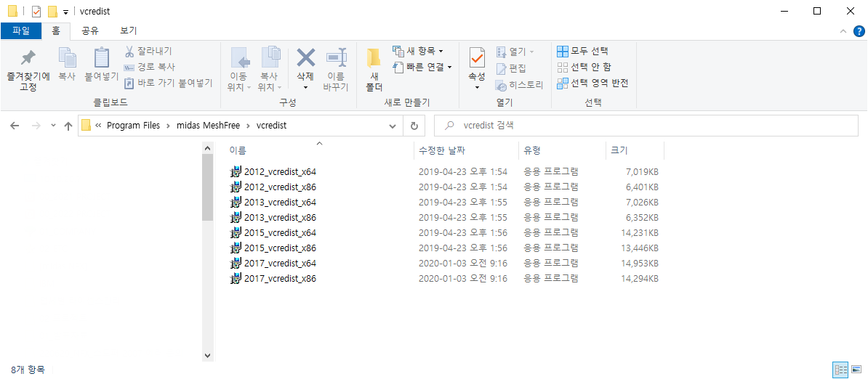Refresh the folder view
Image resolution: width=868 pixels, height=379 pixels.
pyautogui.click(x=414, y=126)
